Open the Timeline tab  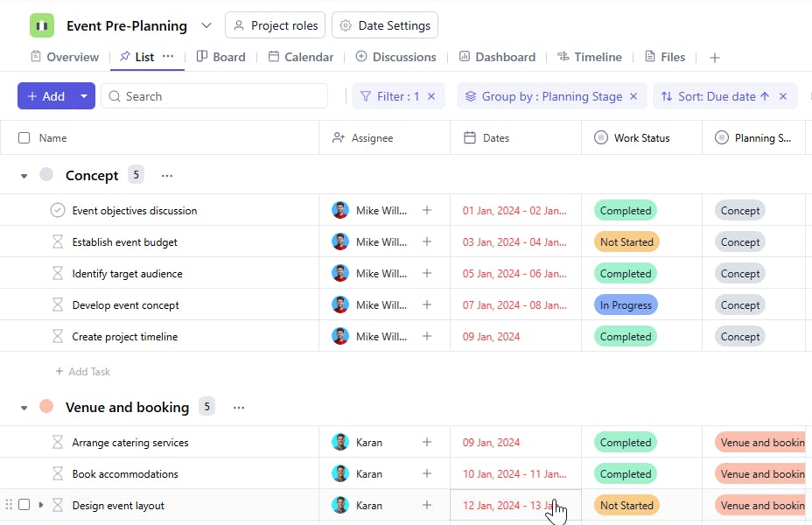590,57
